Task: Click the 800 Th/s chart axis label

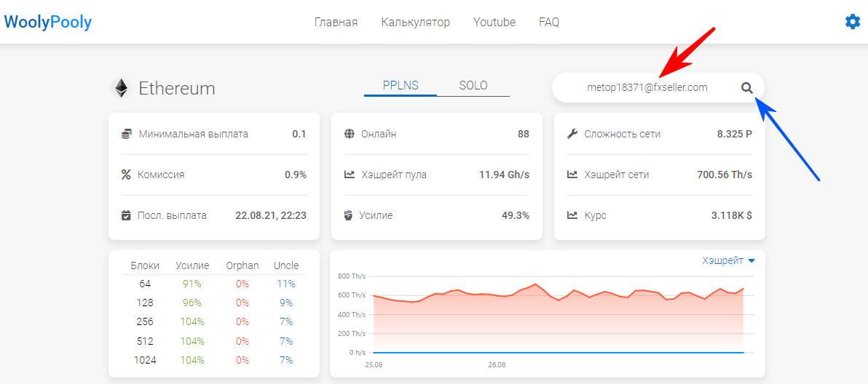Action: (352, 276)
